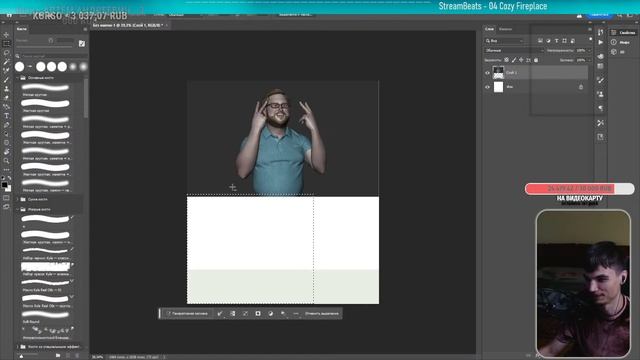Click the generative fill button in contextual bar
This screenshot has height=360, width=640.
point(187,313)
